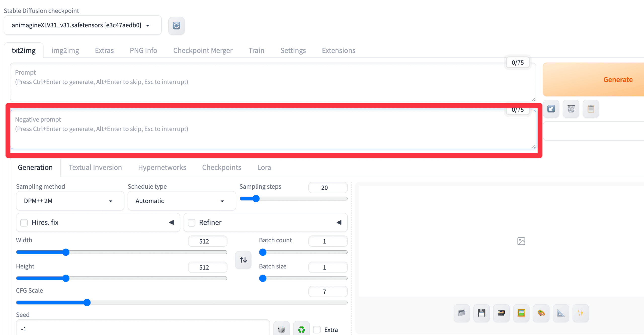Click the swap width and height icon
Screen dimensions: 644x335
pos(243,260)
